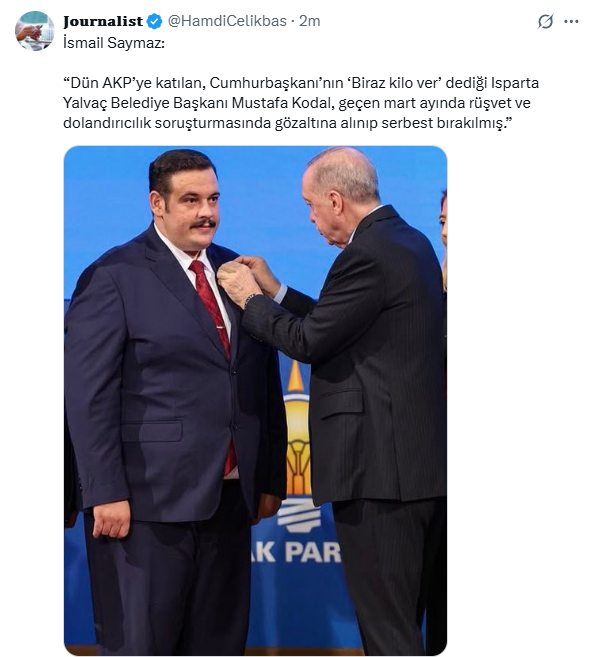The image size is (592, 657).
Task: Open the attached photo in full view
Action: 255,401
